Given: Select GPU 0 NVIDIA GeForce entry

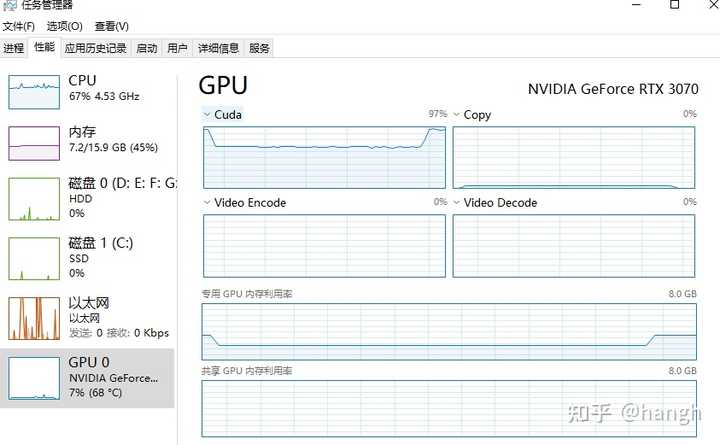Looking at the screenshot, I should (34, 377).
